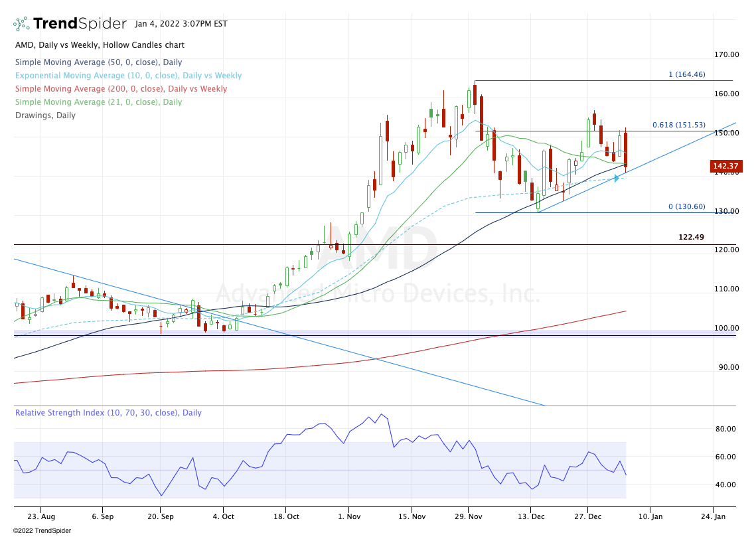Click the RSI 80.00 axis label

[725, 429]
